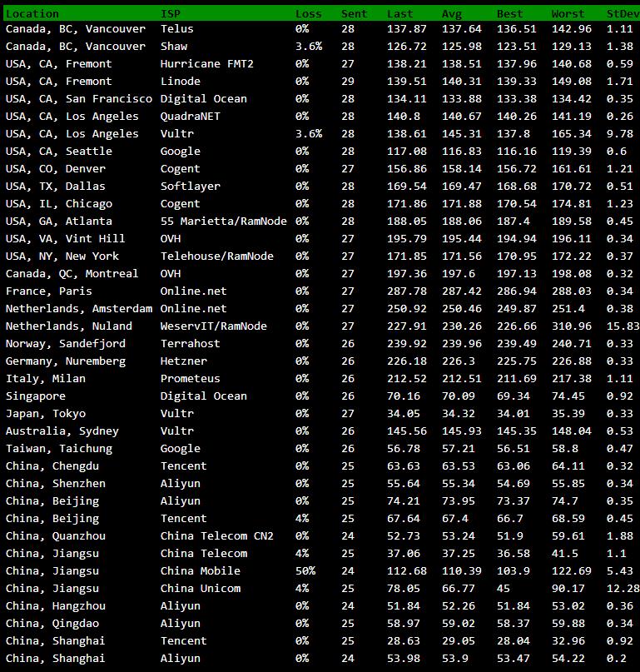Select Japan, Tokyo location

46,414
